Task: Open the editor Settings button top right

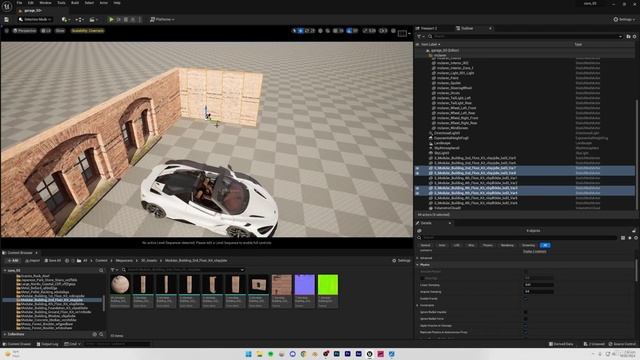Action: (x=623, y=19)
